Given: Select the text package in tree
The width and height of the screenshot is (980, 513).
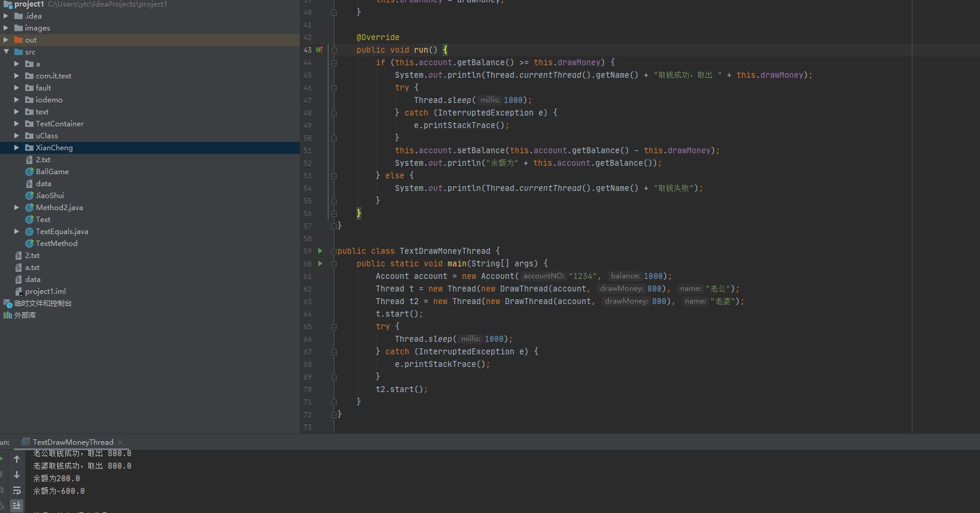Looking at the screenshot, I should click(42, 112).
